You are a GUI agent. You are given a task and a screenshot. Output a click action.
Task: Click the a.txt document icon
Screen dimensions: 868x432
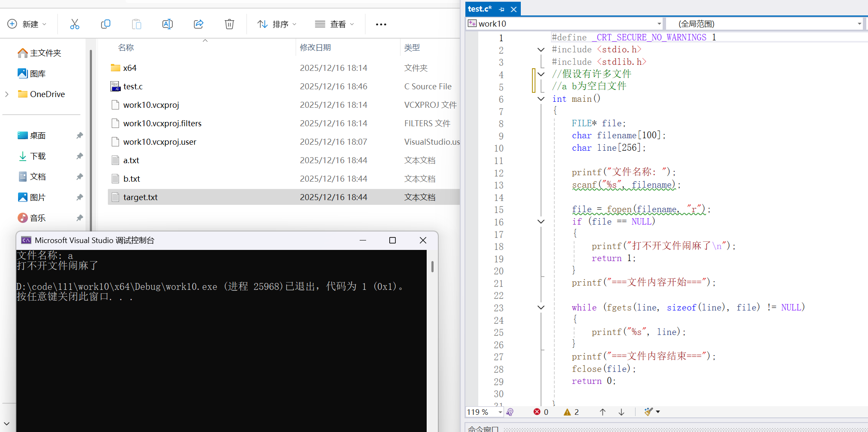click(x=115, y=160)
